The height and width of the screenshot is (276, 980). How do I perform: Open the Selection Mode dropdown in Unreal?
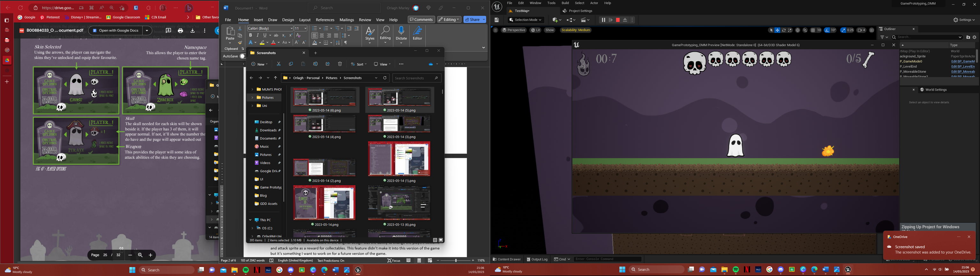pos(526,20)
